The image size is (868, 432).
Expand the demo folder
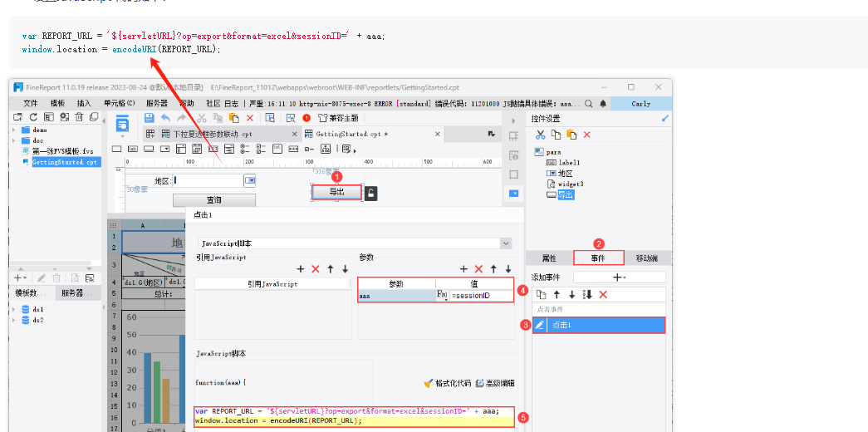[14, 130]
